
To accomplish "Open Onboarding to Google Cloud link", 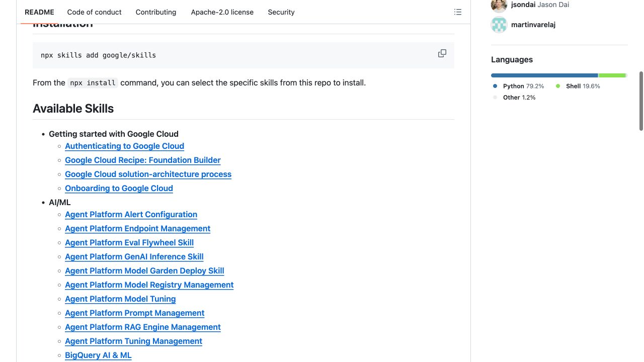I will [119, 188].
